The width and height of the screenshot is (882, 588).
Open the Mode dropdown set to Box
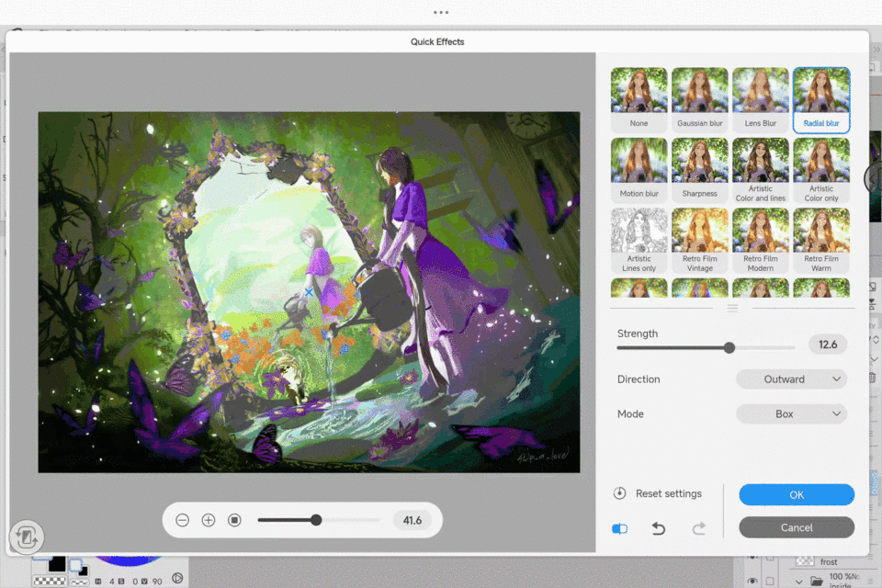point(791,413)
